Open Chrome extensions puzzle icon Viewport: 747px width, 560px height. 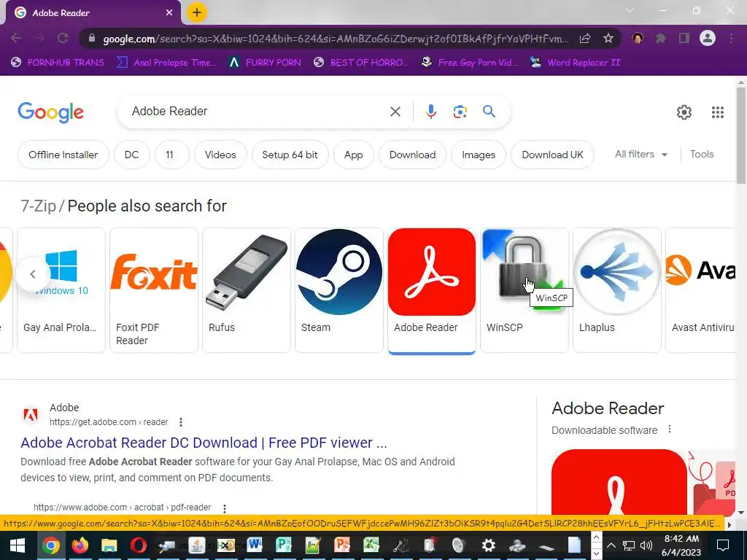[661, 38]
